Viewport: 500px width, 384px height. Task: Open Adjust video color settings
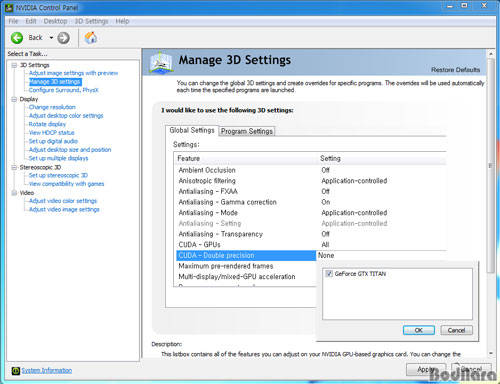tap(63, 201)
